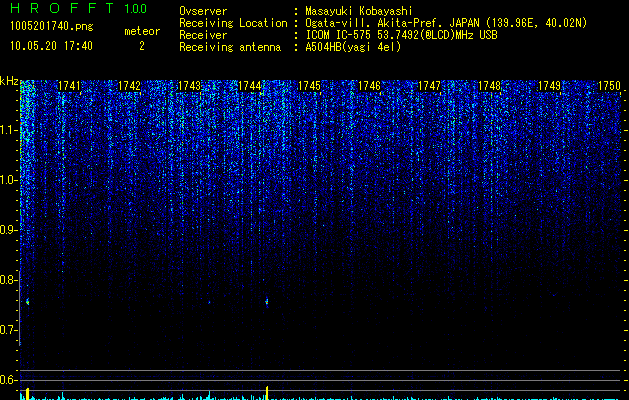The height and width of the screenshot is (400, 629).
Task: Select the Ogata-vill. Akita-Pref. JAPAN location text
Action: (x=446, y=23)
